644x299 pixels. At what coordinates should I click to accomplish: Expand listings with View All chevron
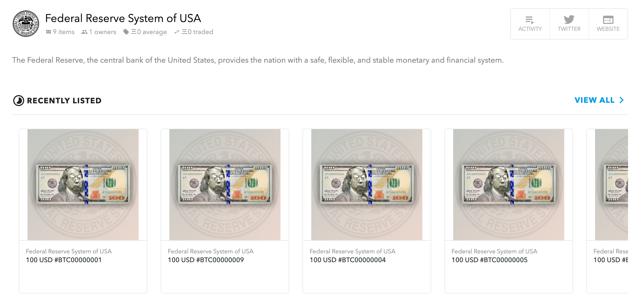(622, 100)
